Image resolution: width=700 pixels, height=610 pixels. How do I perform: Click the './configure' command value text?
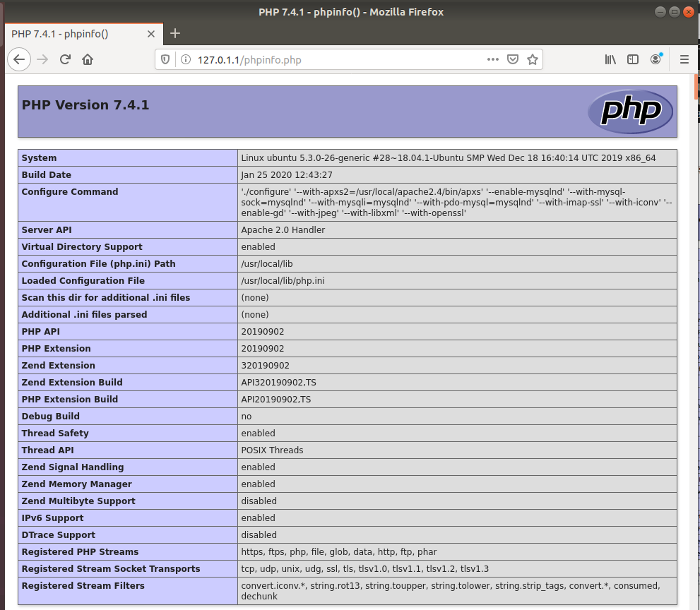(456, 202)
